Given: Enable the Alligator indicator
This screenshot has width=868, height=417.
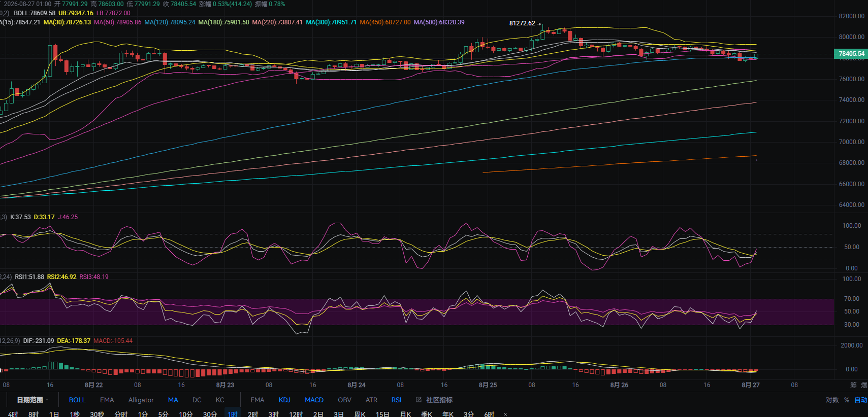Looking at the screenshot, I should click(141, 400).
